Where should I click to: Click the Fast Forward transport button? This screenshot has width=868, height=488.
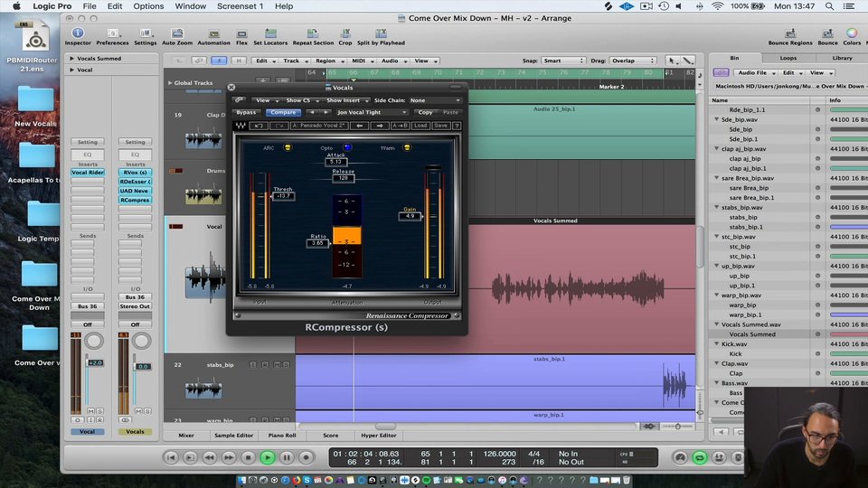tap(229, 457)
